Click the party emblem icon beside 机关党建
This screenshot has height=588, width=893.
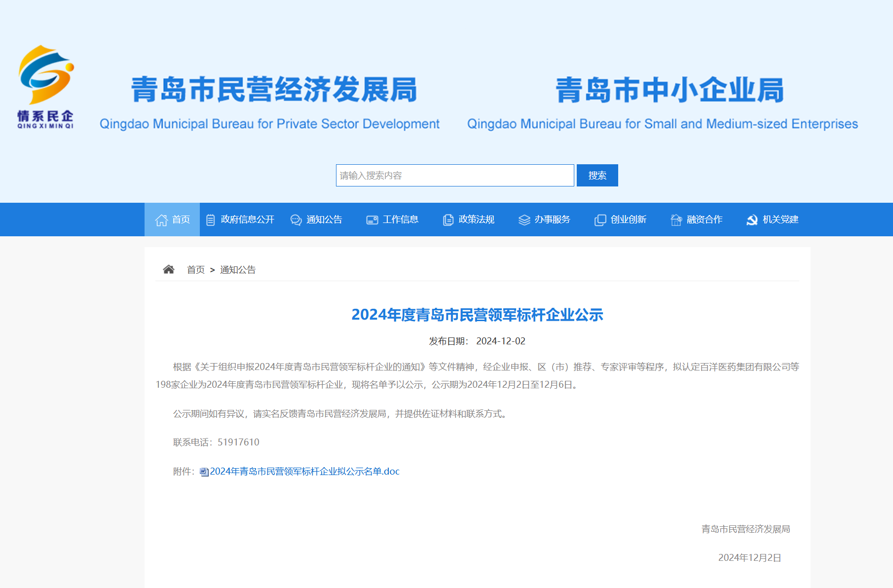[x=752, y=220]
